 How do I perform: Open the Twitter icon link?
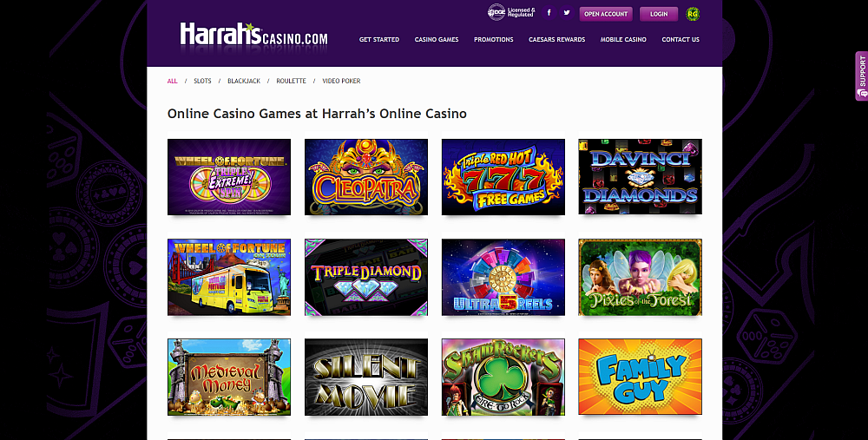point(566,13)
